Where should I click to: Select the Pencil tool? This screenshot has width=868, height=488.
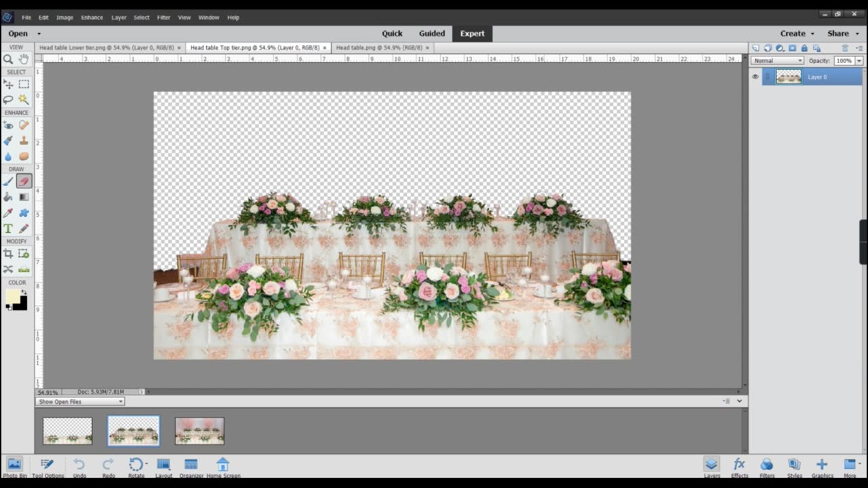[24, 228]
